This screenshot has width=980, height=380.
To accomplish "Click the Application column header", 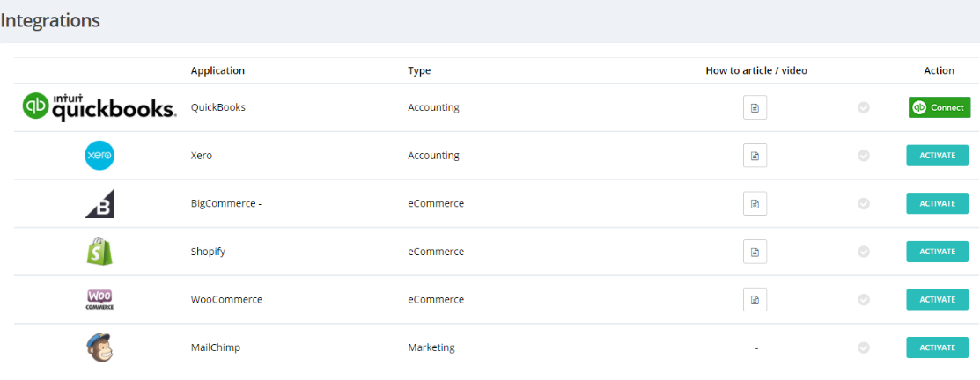I will pos(217,70).
